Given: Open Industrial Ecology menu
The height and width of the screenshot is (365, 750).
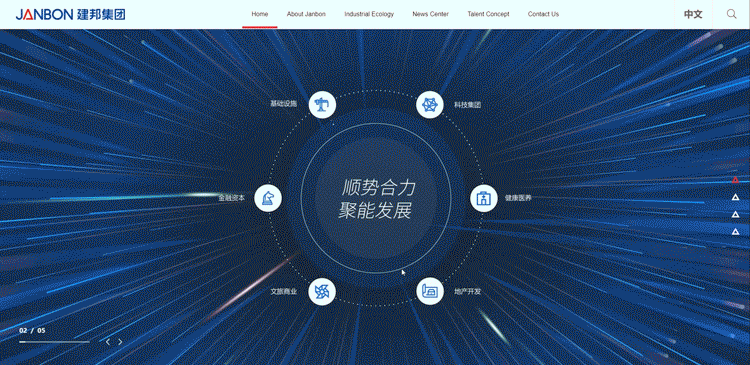Looking at the screenshot, I should coord(369,14).
